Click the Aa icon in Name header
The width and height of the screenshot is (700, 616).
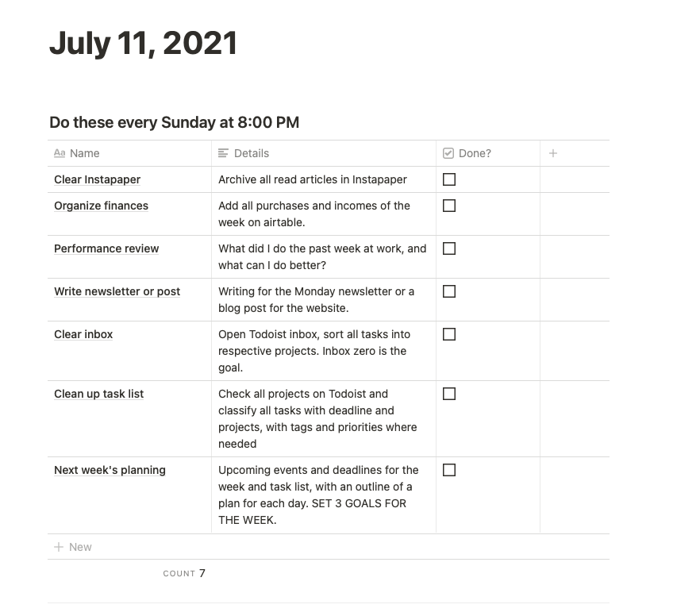coord(60,153)
